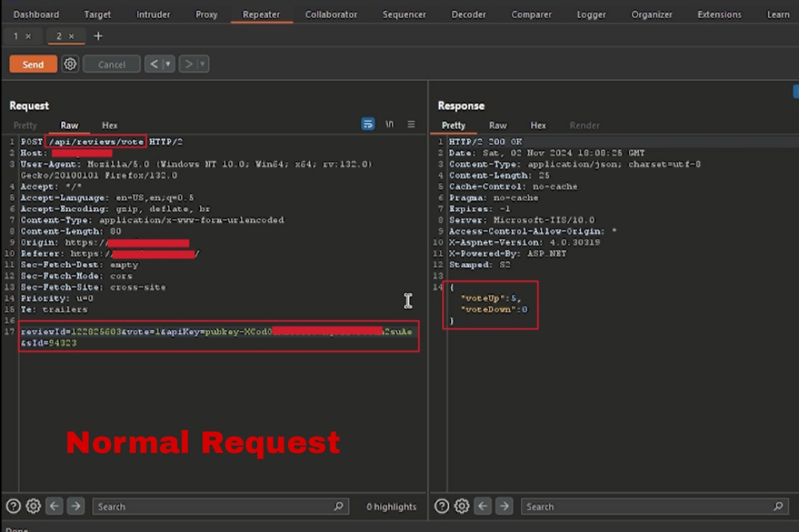Go to next match in Request search
Image resolution: width=799 pixels, height=532 pixels.
(75, 506)
